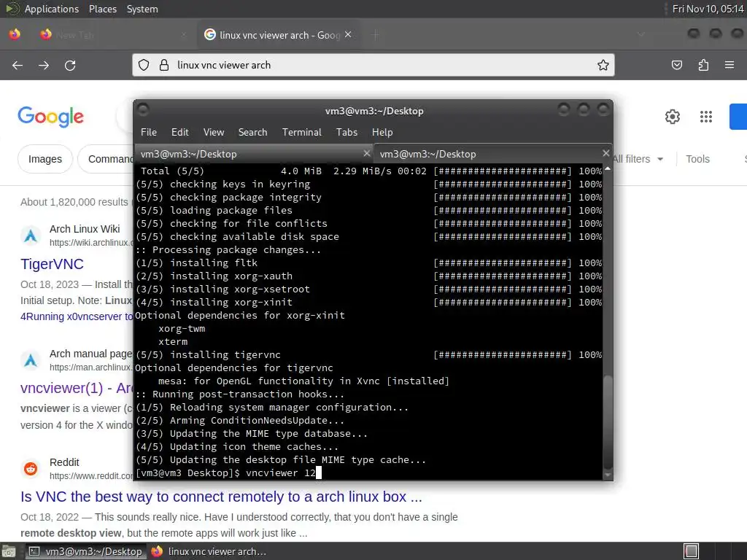Image resolution: width=747 pixels, height=560 pixels.
Task: Expand the All filters dropdown
Action: pos(638,159)
